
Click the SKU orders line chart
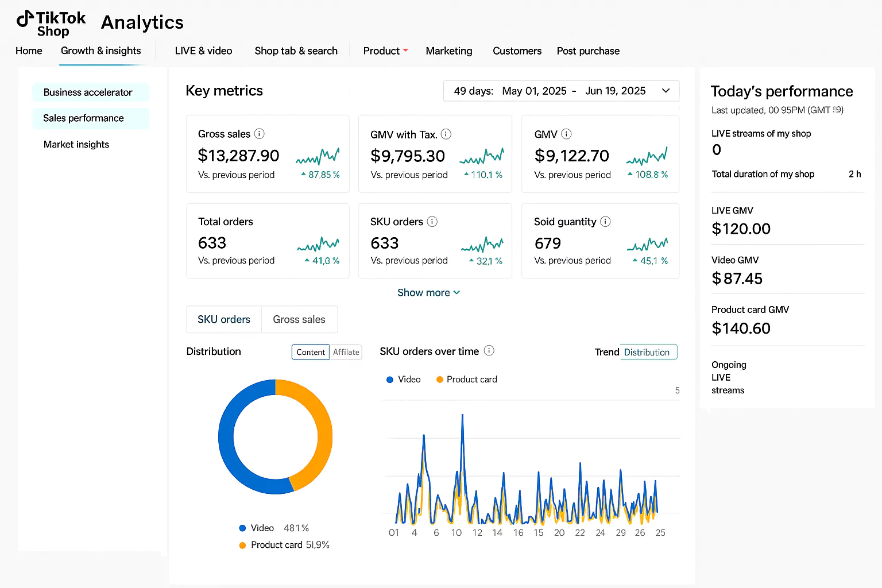[x=531, y=468]
